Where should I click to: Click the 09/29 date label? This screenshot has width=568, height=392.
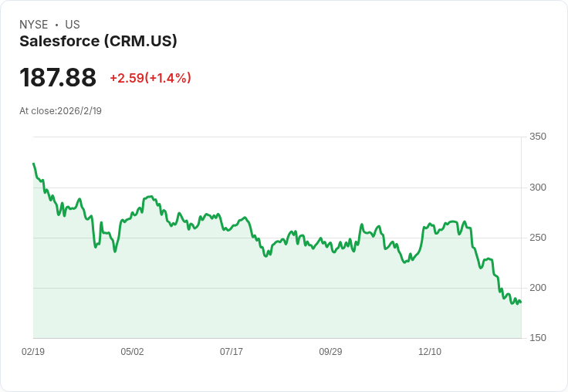[x=330, y=351]
